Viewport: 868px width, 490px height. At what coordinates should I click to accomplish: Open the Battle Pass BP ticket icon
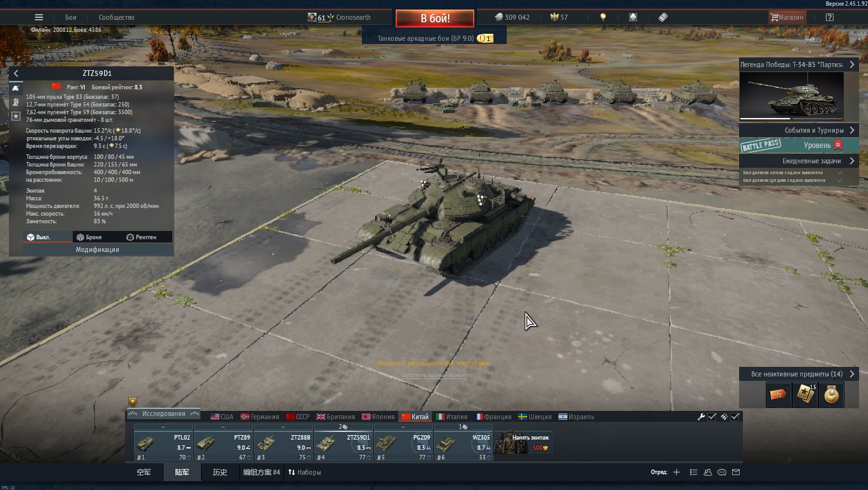(663, 17)
